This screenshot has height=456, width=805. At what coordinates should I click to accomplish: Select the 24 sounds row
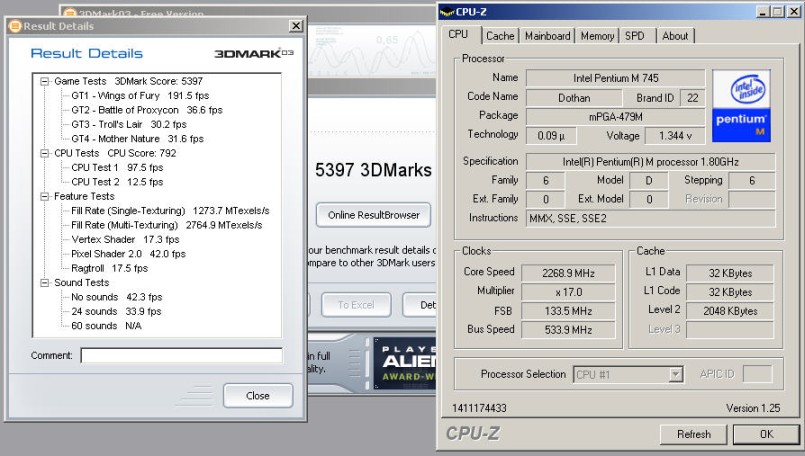click(116, 311)
